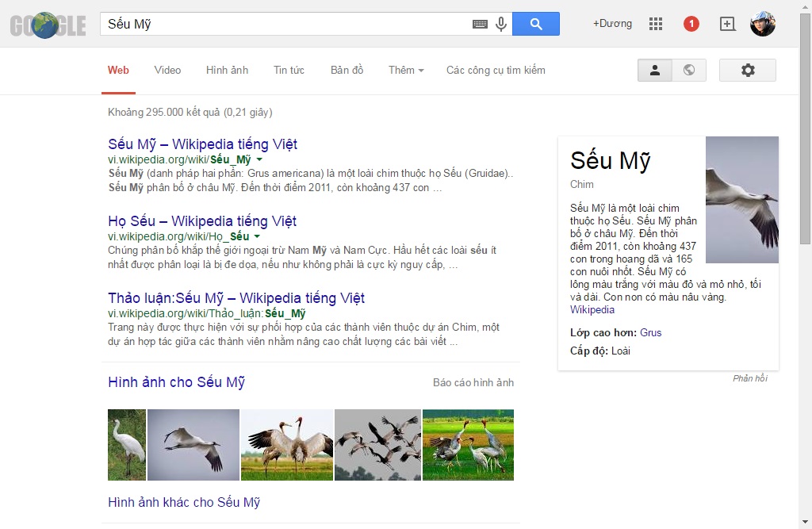812x529 pixels.
Task: Open result Sếu Mỹ – Wikipedia tiếng Việt
Action: click(x=202, y=144)
